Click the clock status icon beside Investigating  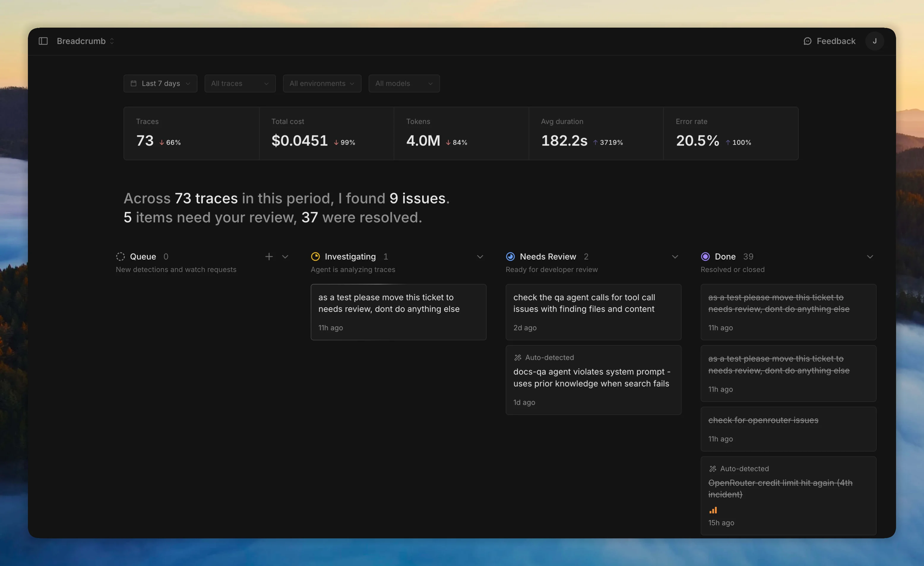(315, 257)
